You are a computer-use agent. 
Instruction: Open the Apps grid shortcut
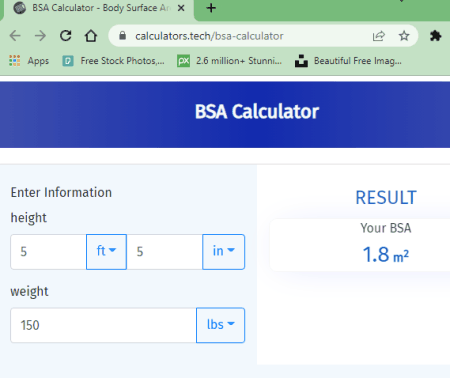(29, 61)
